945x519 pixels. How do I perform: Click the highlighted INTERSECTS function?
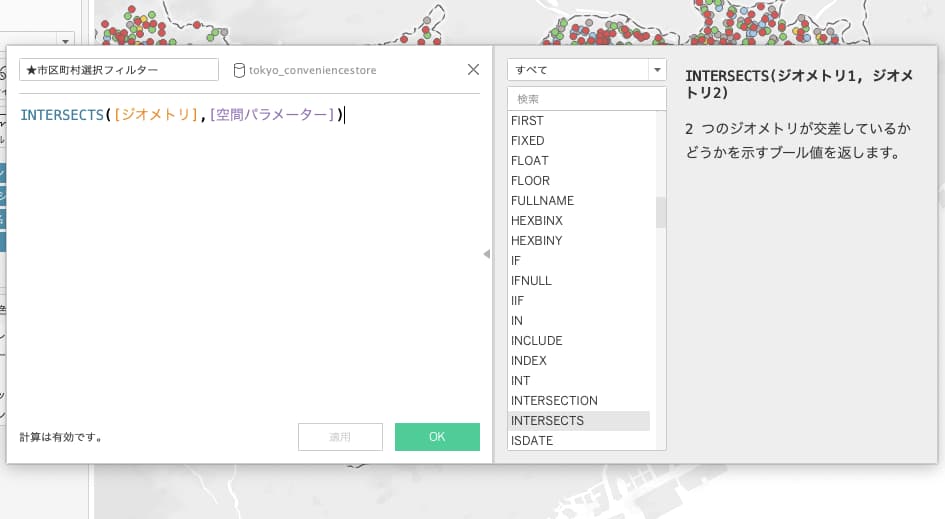547,420
